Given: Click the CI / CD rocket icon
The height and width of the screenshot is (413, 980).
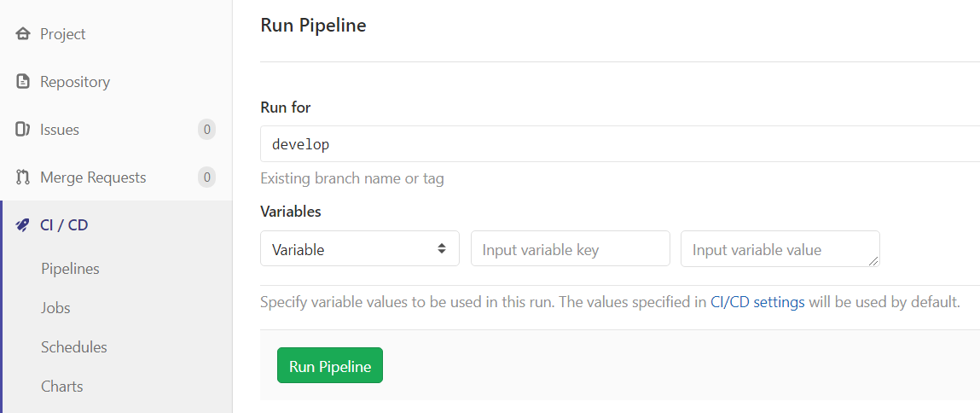Looking at the screenshot, I should tap(23, 225).
